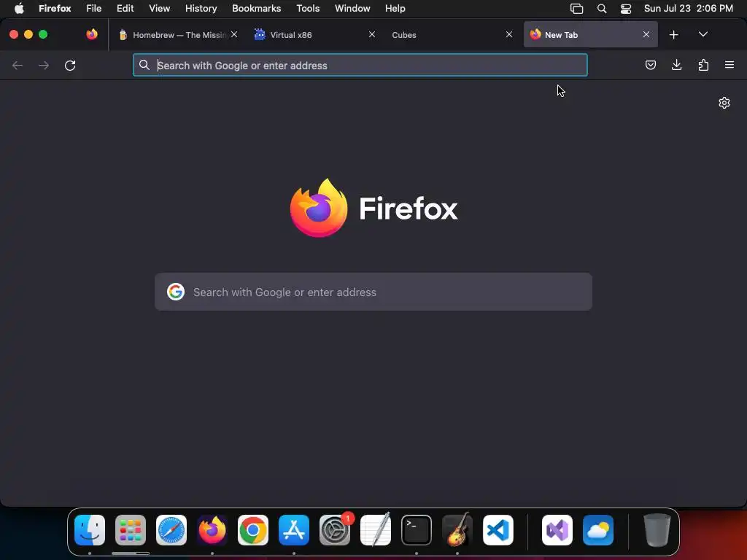Open a new tab with plus button

[673, 35]
